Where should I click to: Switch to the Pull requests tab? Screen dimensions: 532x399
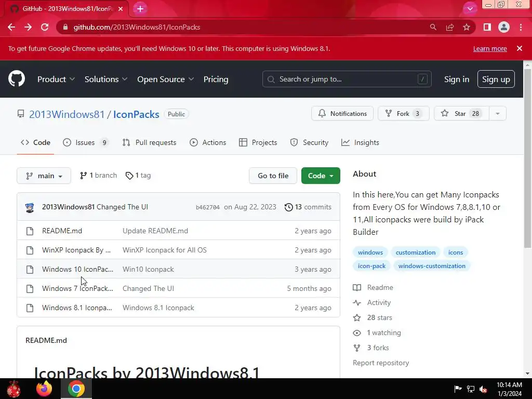click(x=149, y=142)
